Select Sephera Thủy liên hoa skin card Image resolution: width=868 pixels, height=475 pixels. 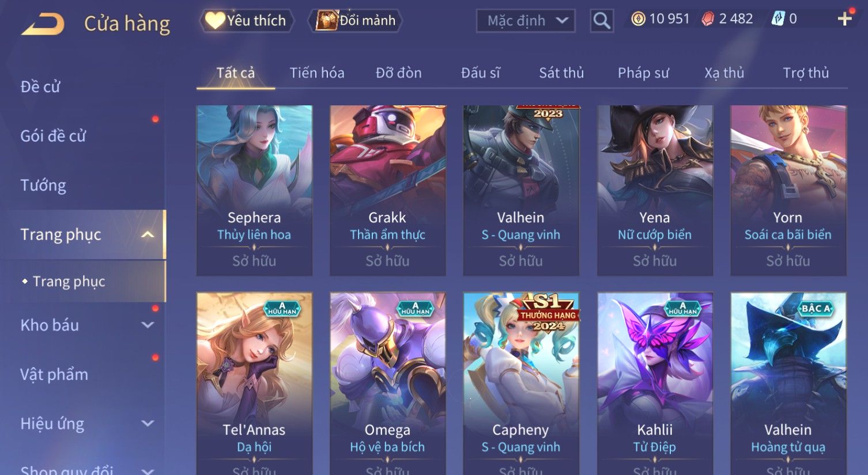click(x=254, y=191)
